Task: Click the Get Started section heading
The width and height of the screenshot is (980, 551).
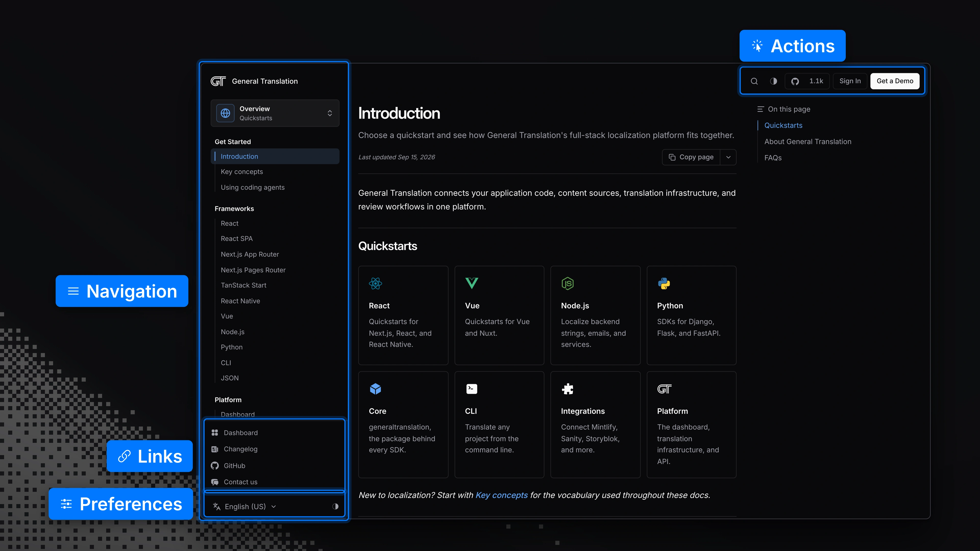Action: [x=232, y=142]
